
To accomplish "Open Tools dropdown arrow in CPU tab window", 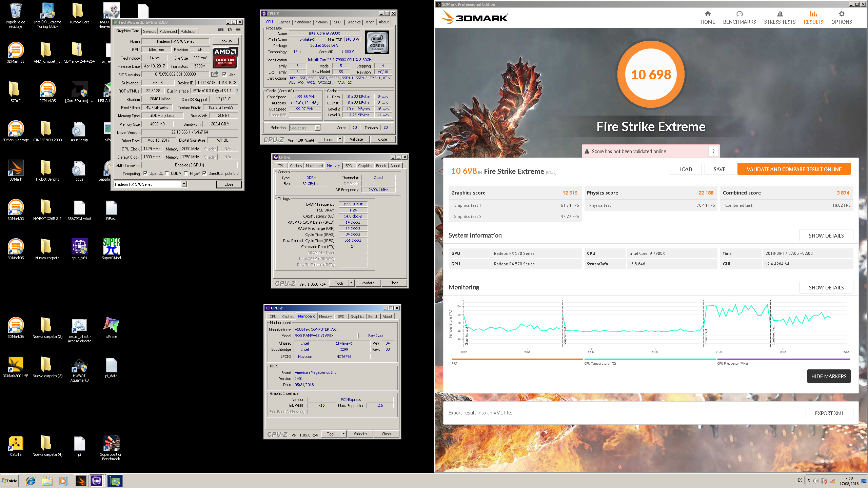I will click(340, 139).
